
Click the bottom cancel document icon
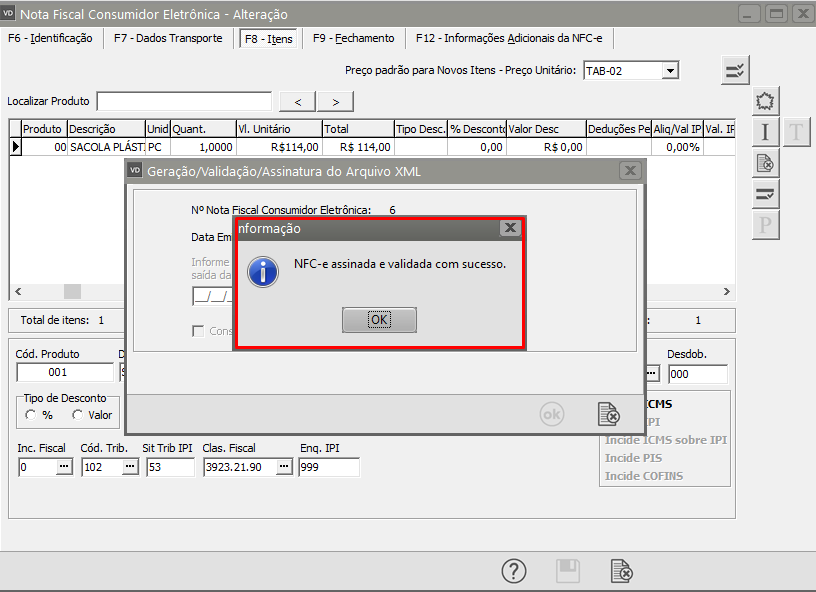(621, 571)
